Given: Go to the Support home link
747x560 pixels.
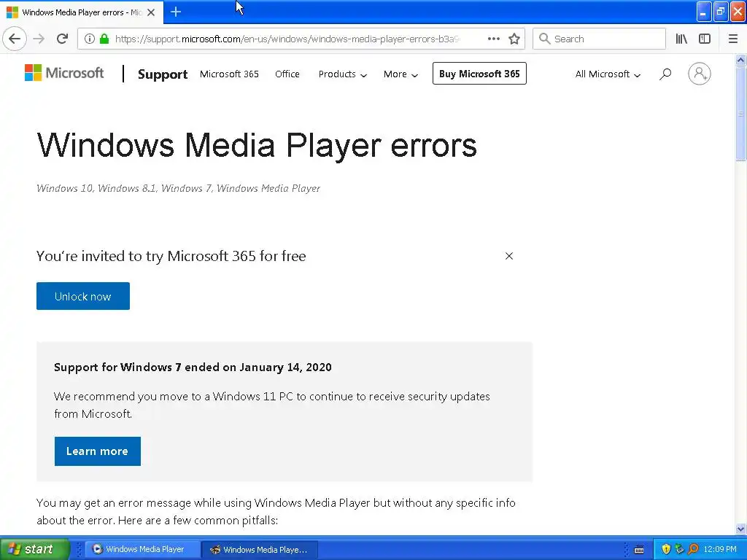Looking at the screenshot, I should (x=163, y=74).
